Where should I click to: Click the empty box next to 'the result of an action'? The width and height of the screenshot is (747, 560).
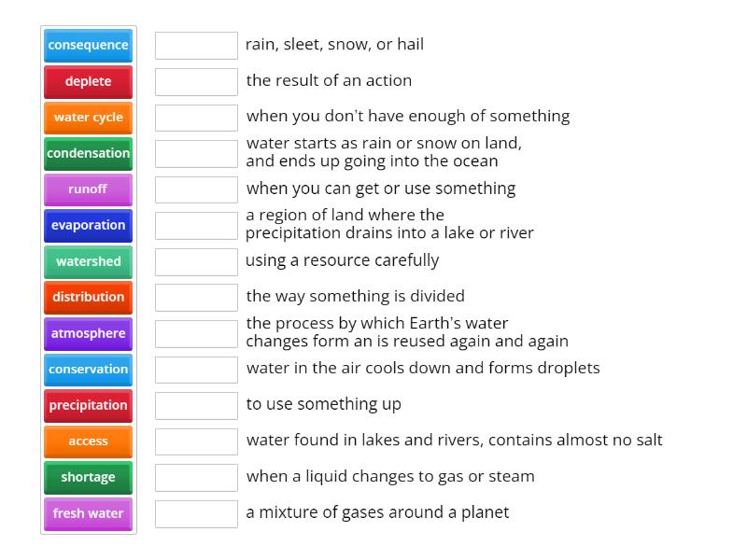(x=196, y=81)
